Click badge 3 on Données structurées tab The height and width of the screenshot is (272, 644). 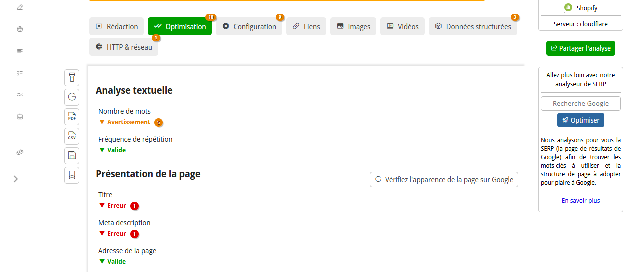click(x=515, y=17)
